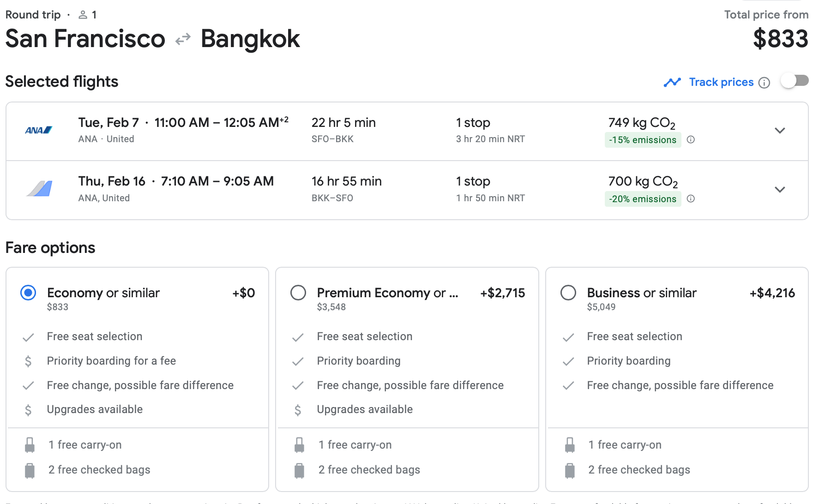Expand the Tue, Feb 7 flight details
This screenshot has height=504, width=819.
click(x=780, y=131)
